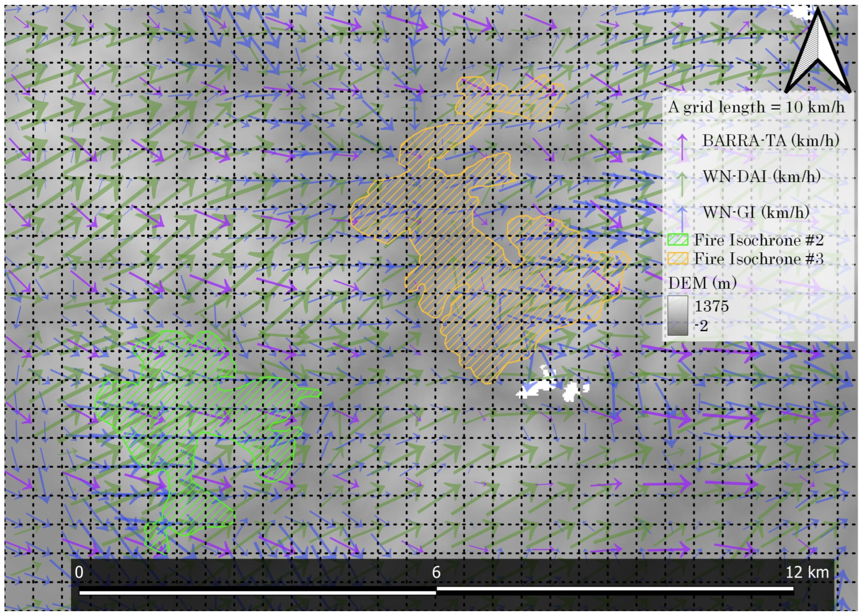
Task: Click the DEM grayscale gradient bar
Action: tap(677, 315)
